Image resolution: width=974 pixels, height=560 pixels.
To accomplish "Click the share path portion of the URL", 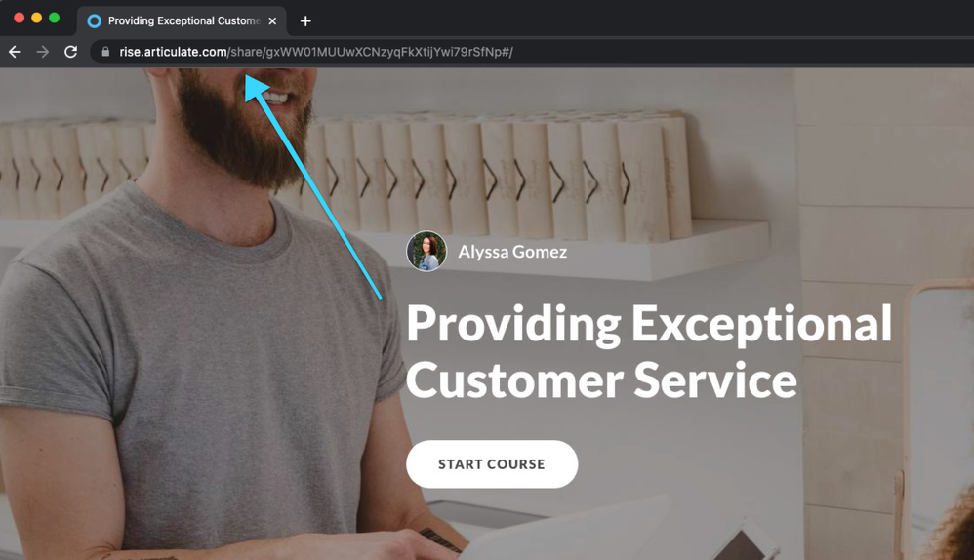I will 371,52.
